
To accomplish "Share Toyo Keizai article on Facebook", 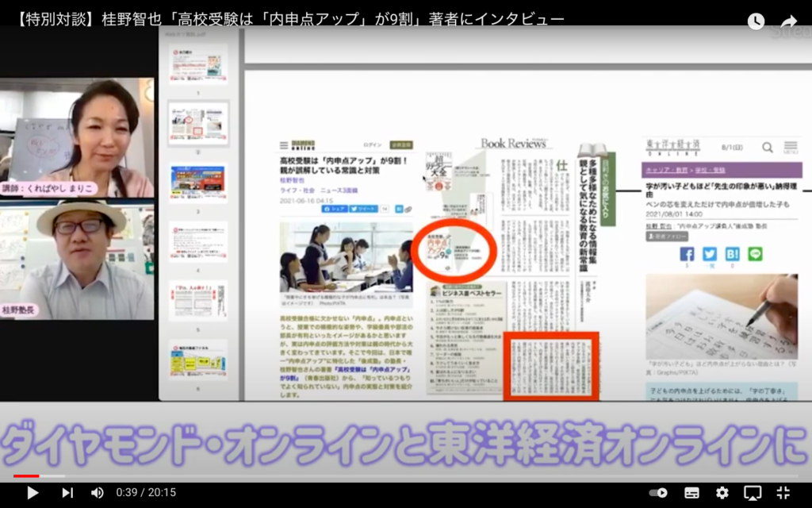I will click(x=687, y=254).
